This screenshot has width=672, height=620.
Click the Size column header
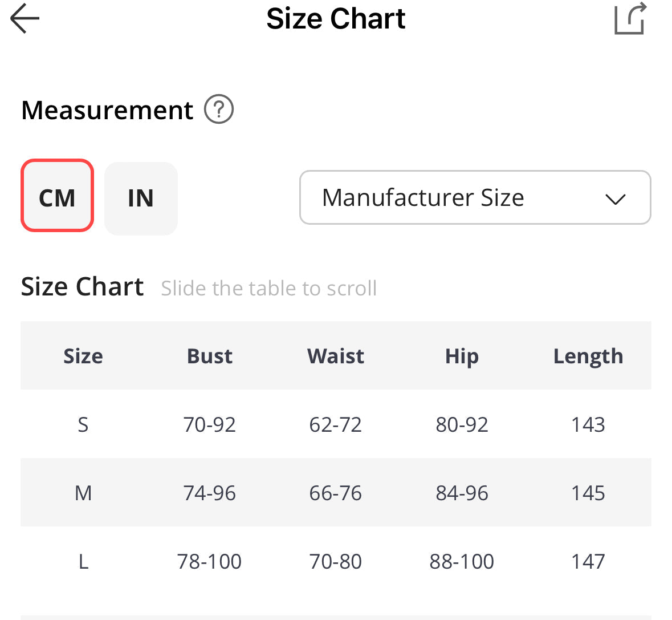83,356
